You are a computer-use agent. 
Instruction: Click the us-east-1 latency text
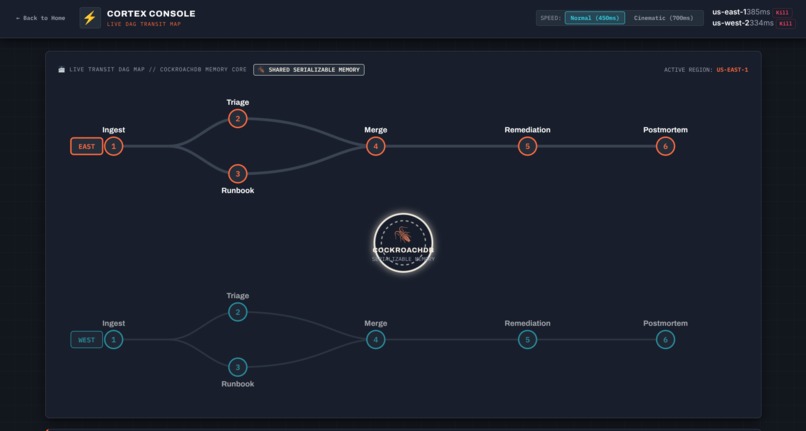[758, 12]
